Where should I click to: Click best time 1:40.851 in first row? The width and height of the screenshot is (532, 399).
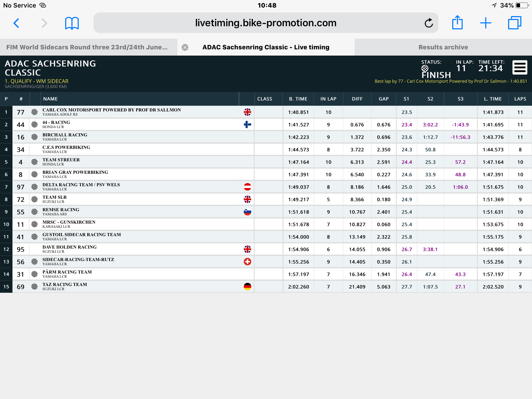(x=298, y=112)
